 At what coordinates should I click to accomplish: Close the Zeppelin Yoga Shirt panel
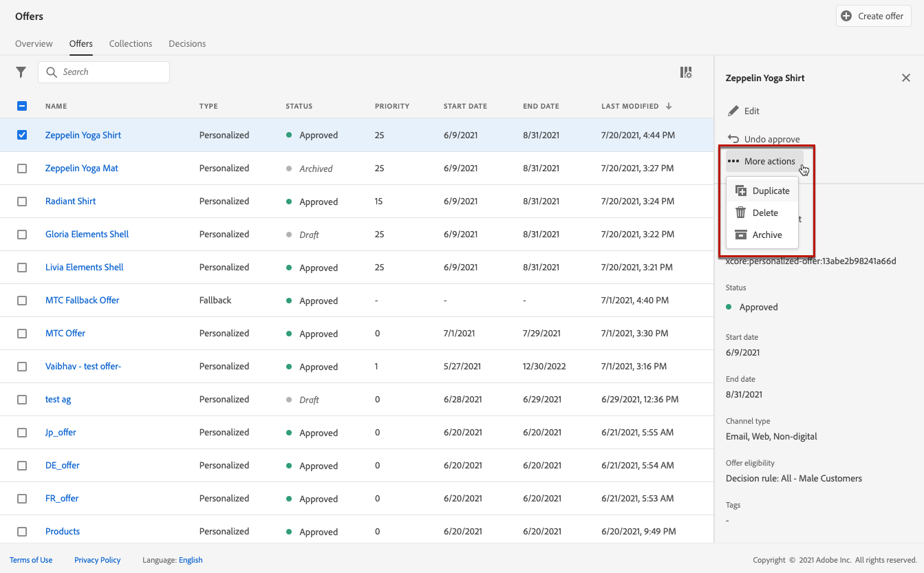[905, 78]
